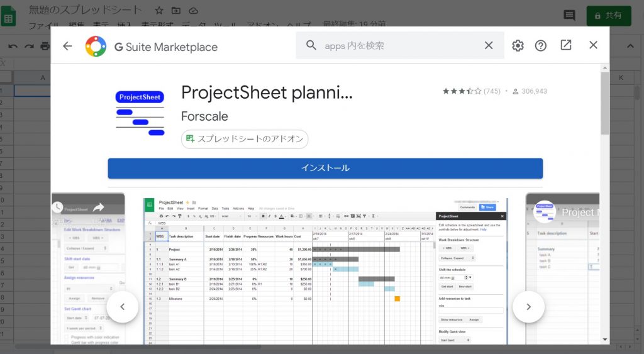644x354 pixels.
Task: Open Marketplace settings gear
Action: (518, 45)
